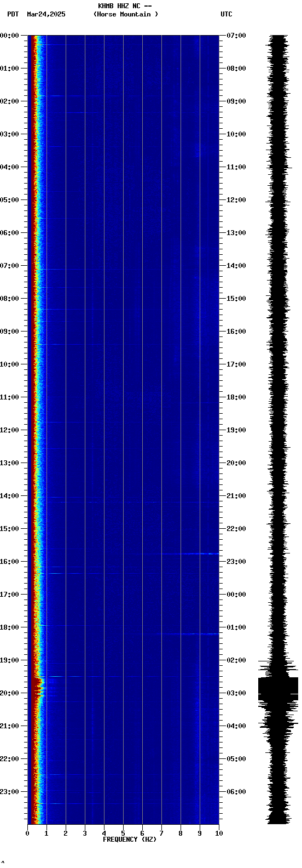
Task: Select the 08:00 PDT time label
Action: point(10,299)
